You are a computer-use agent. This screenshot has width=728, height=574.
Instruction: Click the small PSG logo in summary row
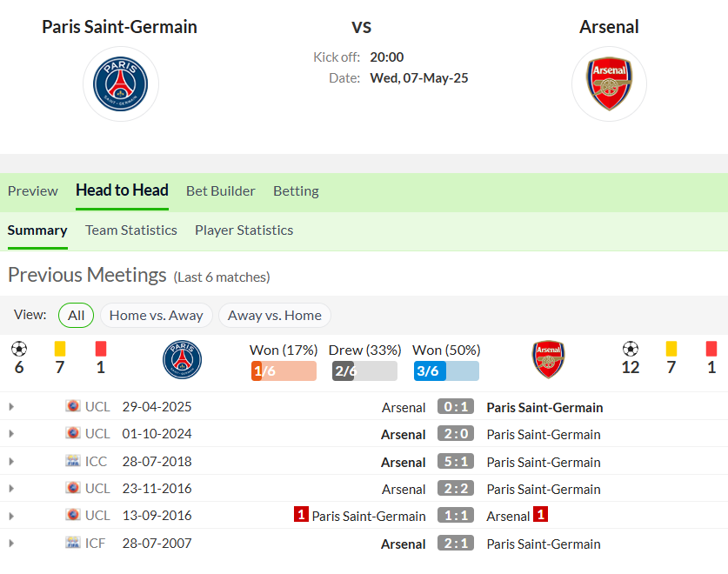tap(182, 359)
